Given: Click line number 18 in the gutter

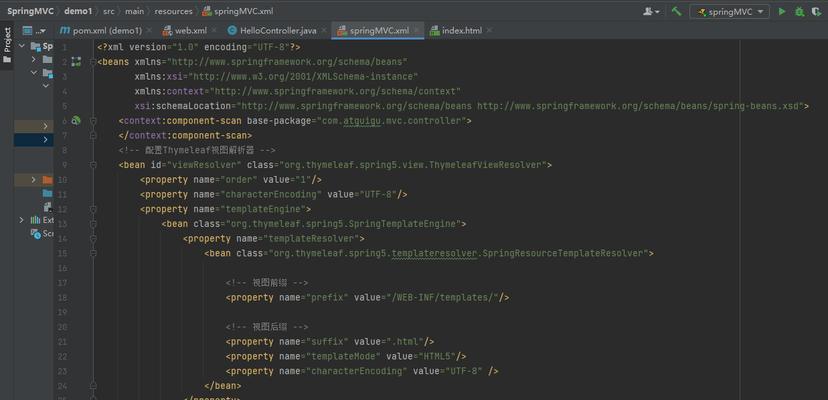Looking at the screenshot, I should [62, 297].
